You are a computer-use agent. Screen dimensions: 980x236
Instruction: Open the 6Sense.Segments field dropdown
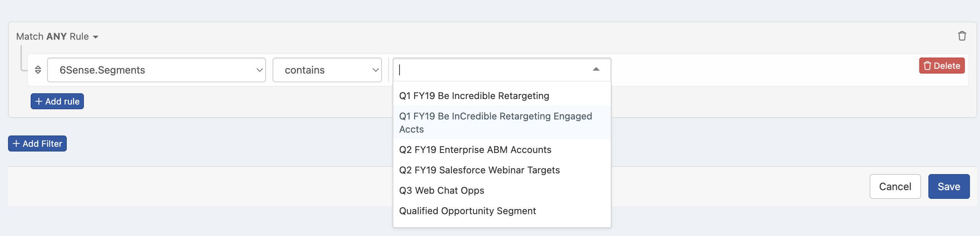(x=157, y=70)
